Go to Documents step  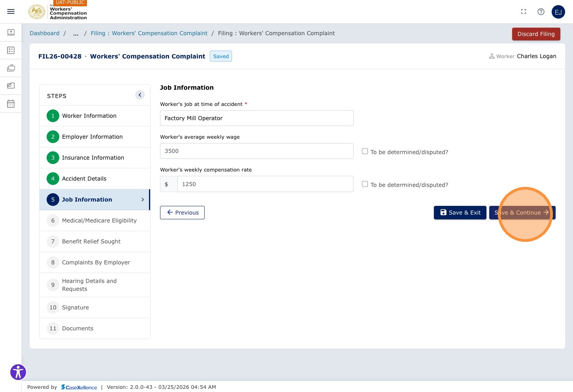tap(95, 328)
